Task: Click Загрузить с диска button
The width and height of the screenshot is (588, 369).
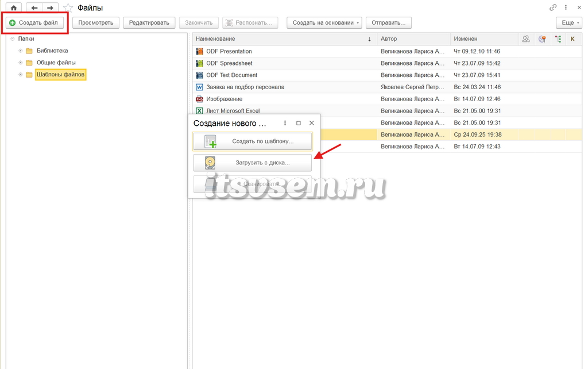Action: coord(253,163)
